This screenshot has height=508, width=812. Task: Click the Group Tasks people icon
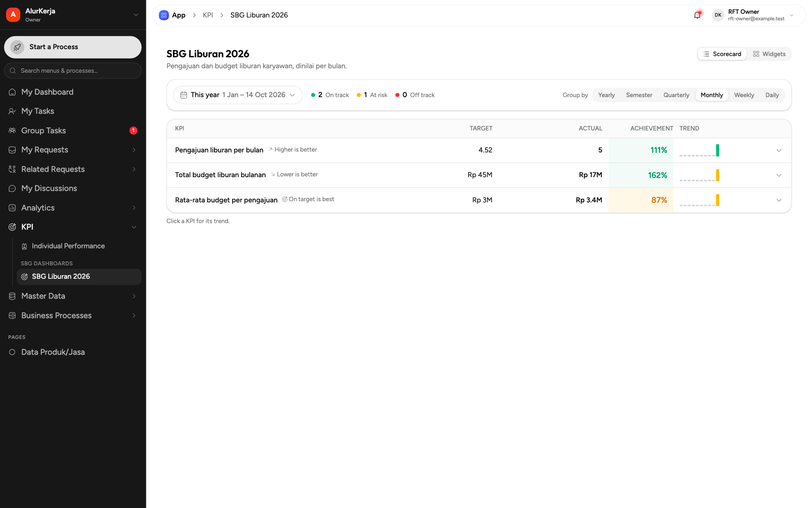click(12, 131)
